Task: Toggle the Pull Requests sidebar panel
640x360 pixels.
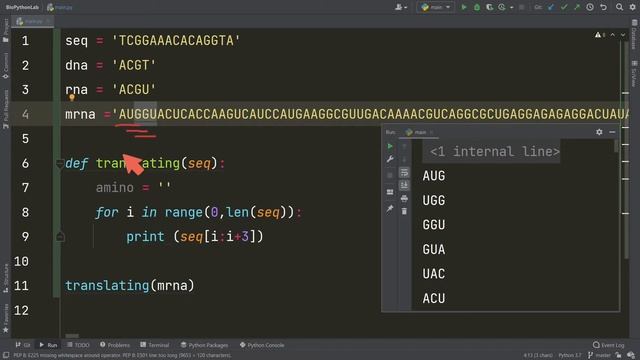Action: coord(5,109)
